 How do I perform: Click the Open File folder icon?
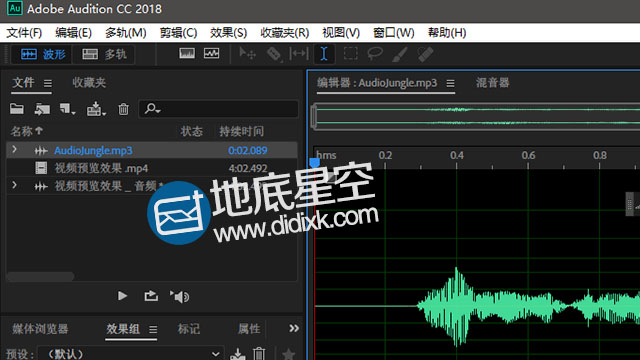click(17, 109)
